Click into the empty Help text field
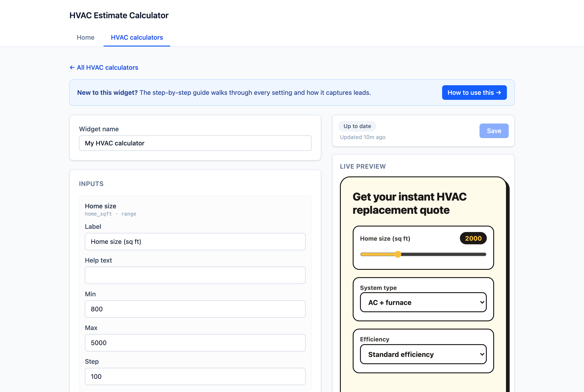The height and width of the screenshot is (392, 584). (x=195, y=275)
